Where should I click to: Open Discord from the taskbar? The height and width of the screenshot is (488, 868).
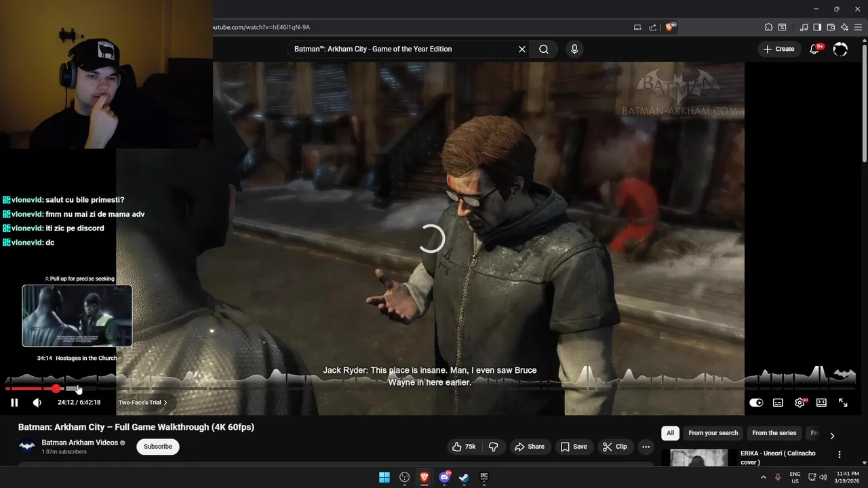pyautogui.click(x=444, y=477)
